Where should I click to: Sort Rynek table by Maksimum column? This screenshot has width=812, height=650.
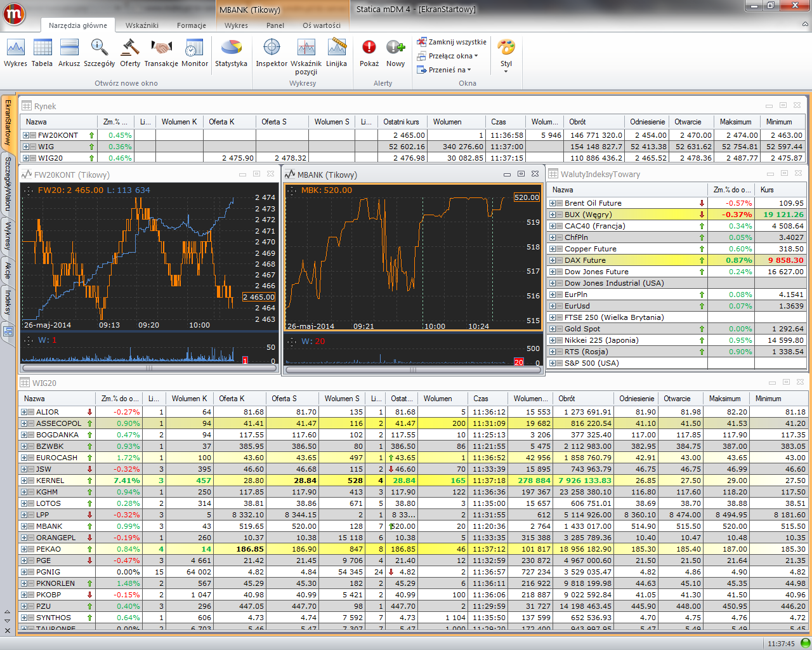[x=737, y=122]
